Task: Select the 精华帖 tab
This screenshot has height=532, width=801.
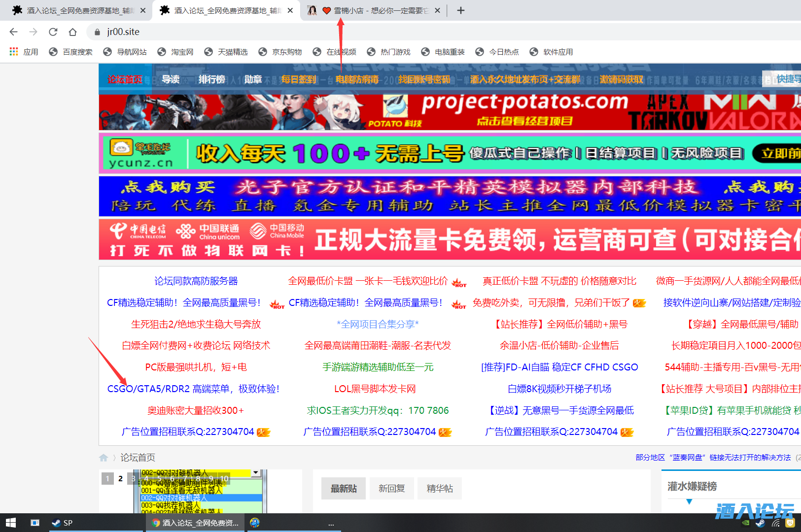Action: (x=440, y=488)
